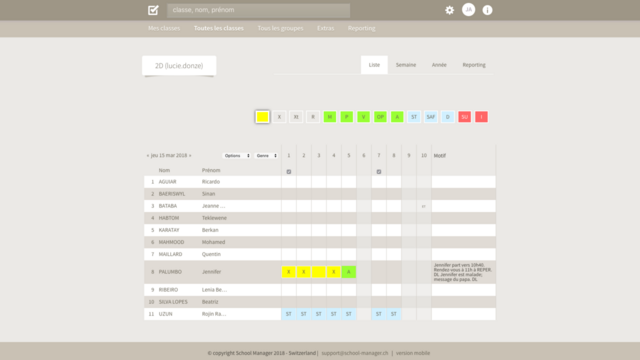Switch to the Semaine tab
640x360 pixels.
(406, 65)
